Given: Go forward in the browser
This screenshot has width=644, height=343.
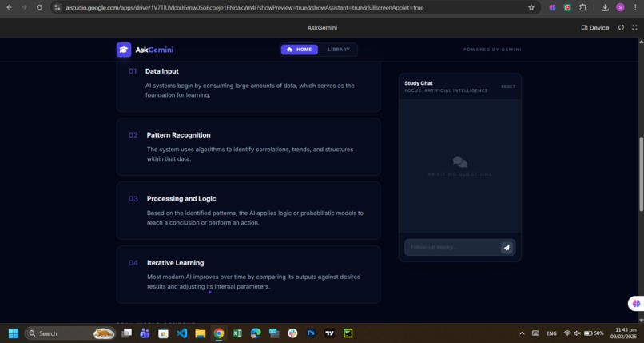Looking at the screenshot, I should [x=24, y=7].
